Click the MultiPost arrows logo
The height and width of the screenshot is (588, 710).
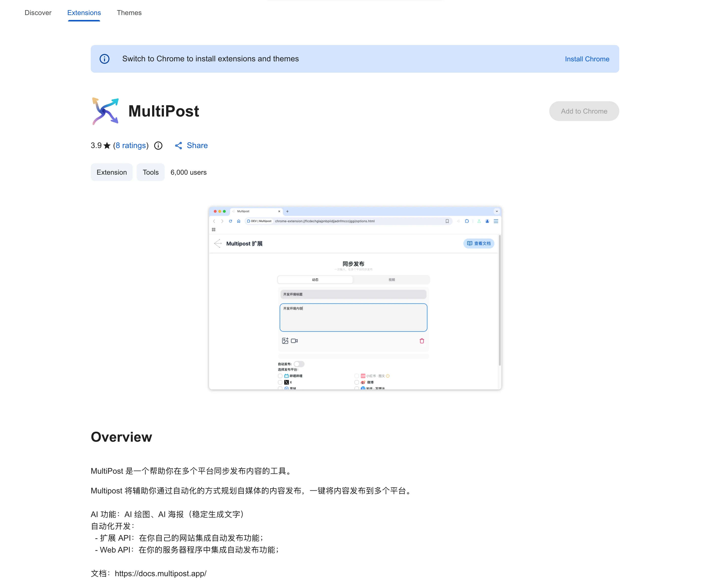point(105,111)
